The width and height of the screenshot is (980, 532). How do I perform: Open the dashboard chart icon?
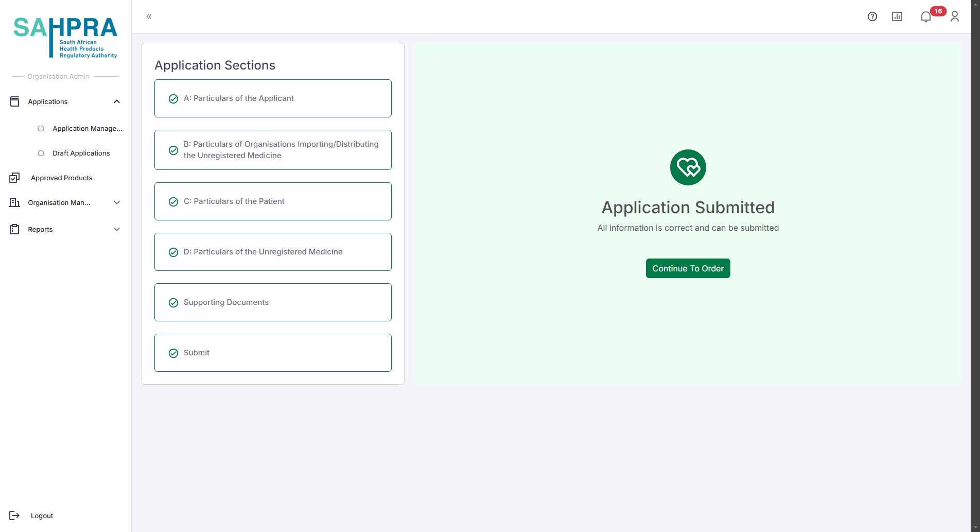[x=897, y=16]
